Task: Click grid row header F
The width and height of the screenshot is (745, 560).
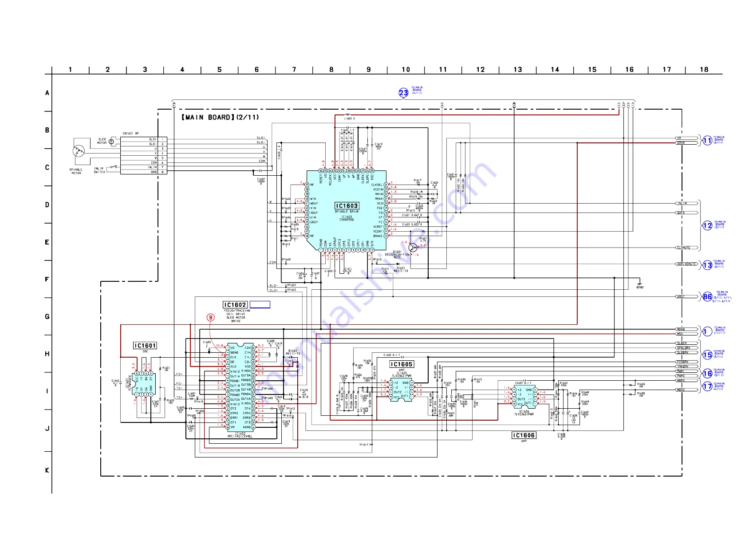Action: pos(47,279)
